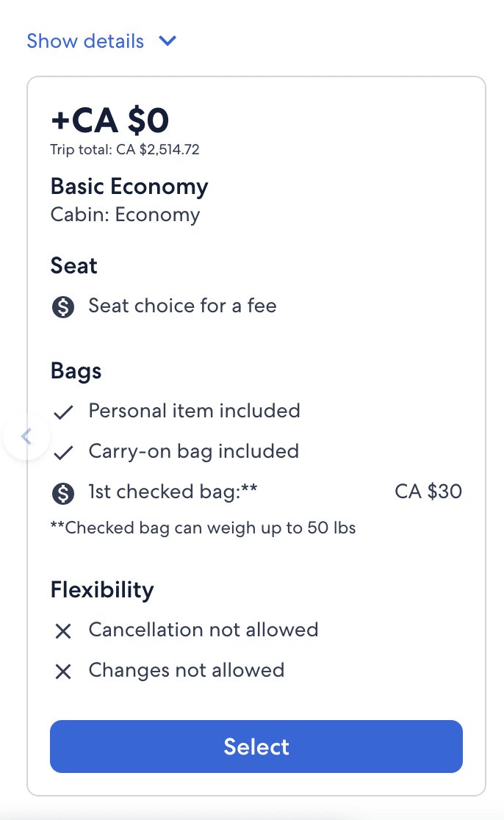Viewport: 504px width, 820px height.
Task: Expand details using the chevron arrow
Action: point(168,41)
